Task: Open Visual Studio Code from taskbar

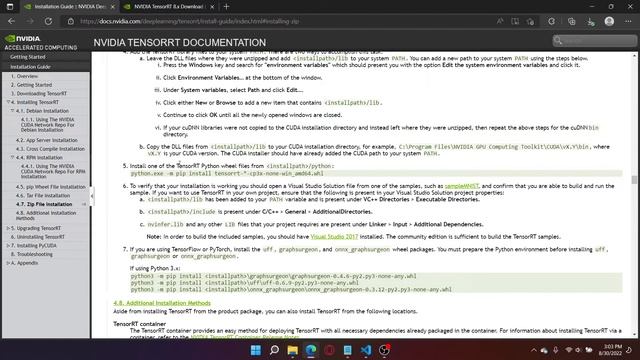Action: (366, 350)
